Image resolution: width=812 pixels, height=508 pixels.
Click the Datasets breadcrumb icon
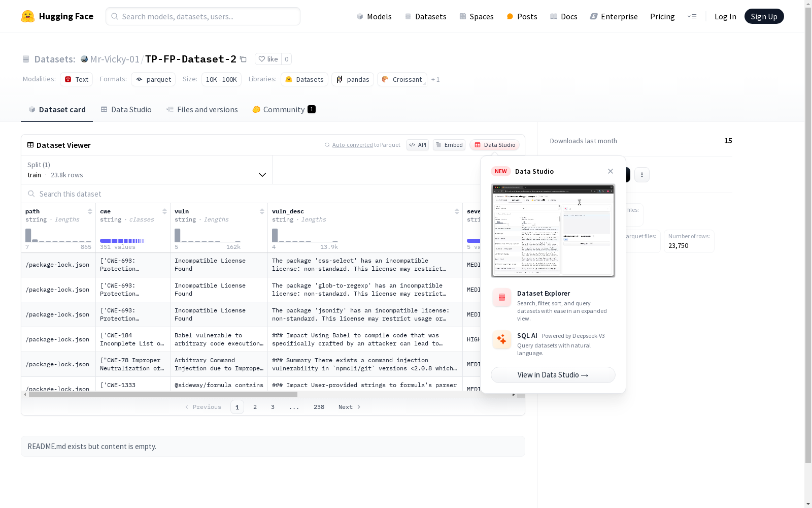(x=26, y=59)
